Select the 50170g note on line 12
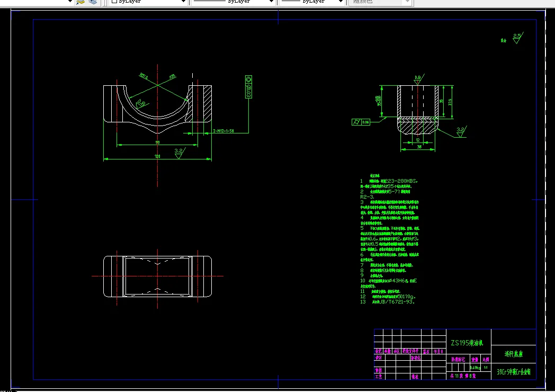Viewport: 555px width, 392px height. pyautogui.click(x=406, y=297)
